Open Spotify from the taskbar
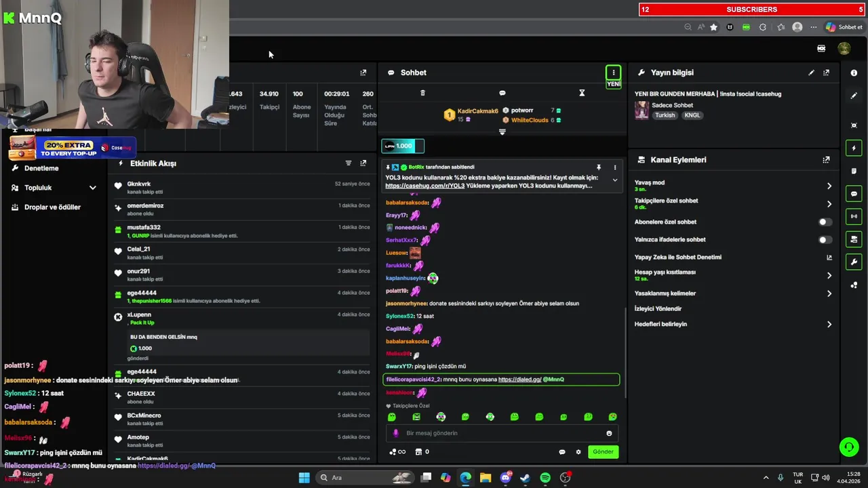Viewport: 868px width, 488px height. pos(545,478)
